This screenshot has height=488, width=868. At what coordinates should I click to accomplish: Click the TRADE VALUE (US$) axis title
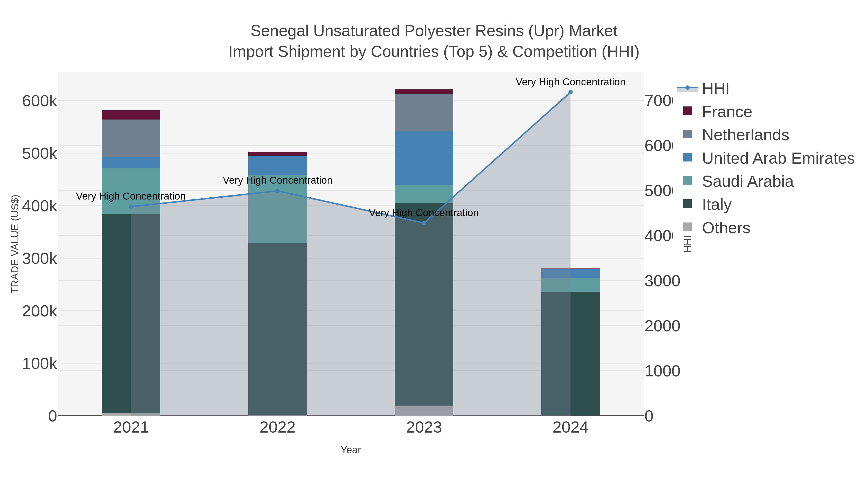(15, 244)
